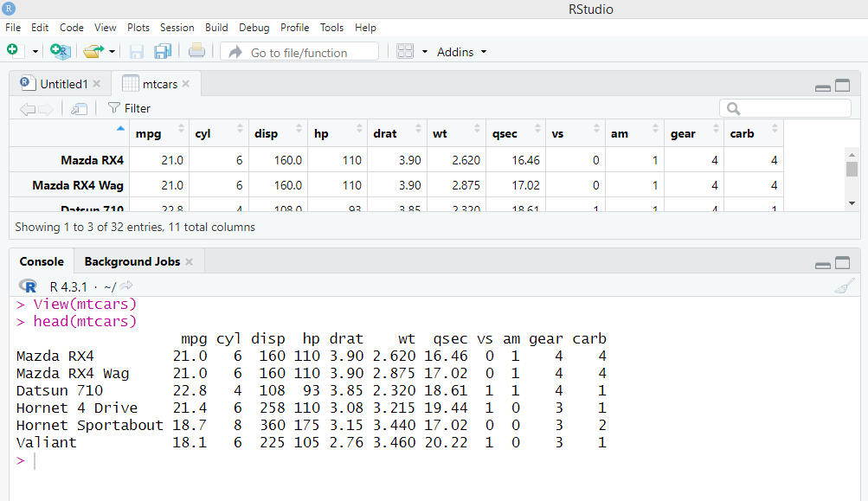
Task: Sort the table by the hp column
Action: (337, 134)
